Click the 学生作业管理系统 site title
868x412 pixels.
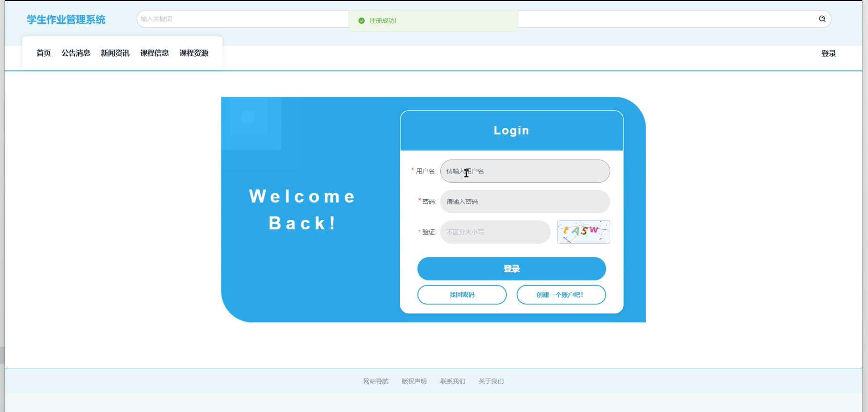tap(66, 20)
